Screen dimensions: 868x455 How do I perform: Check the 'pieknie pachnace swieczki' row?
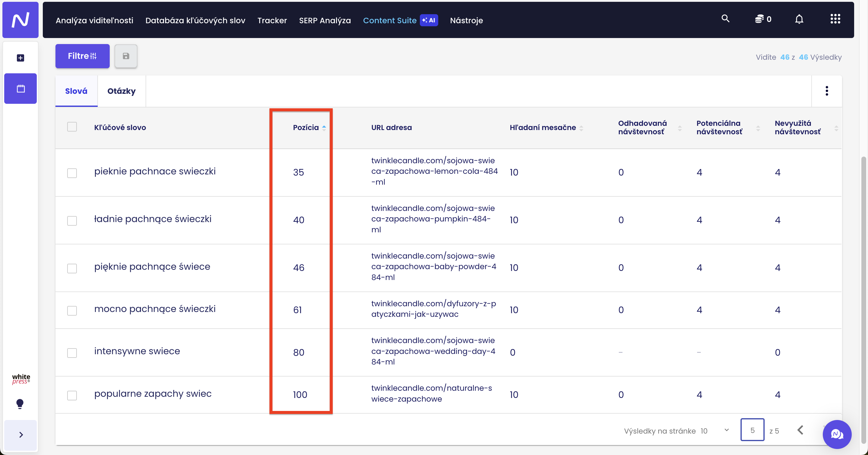point(72,173)
